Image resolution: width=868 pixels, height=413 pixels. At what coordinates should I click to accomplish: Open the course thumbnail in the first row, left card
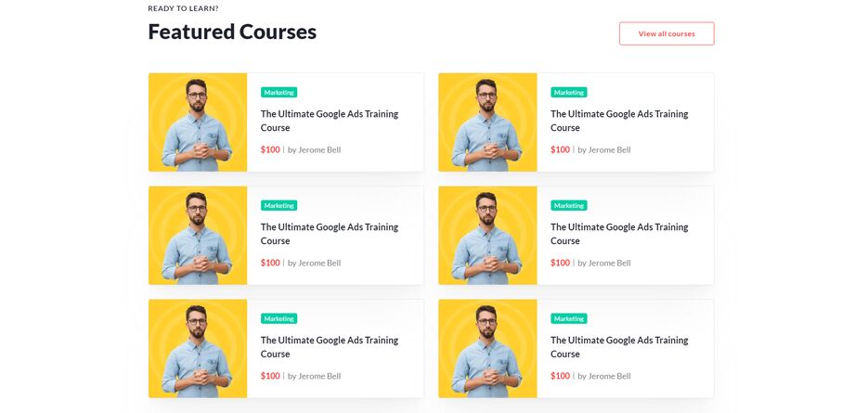tap(198, 123)
